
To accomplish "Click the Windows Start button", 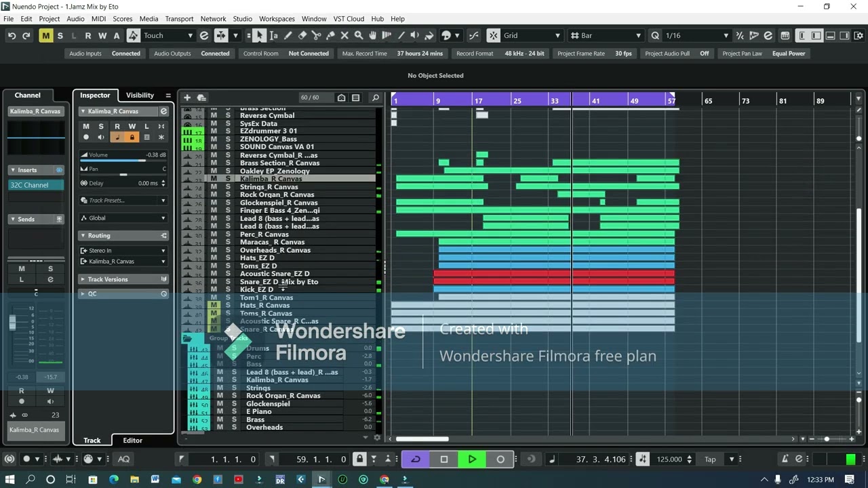I will 9,479.
